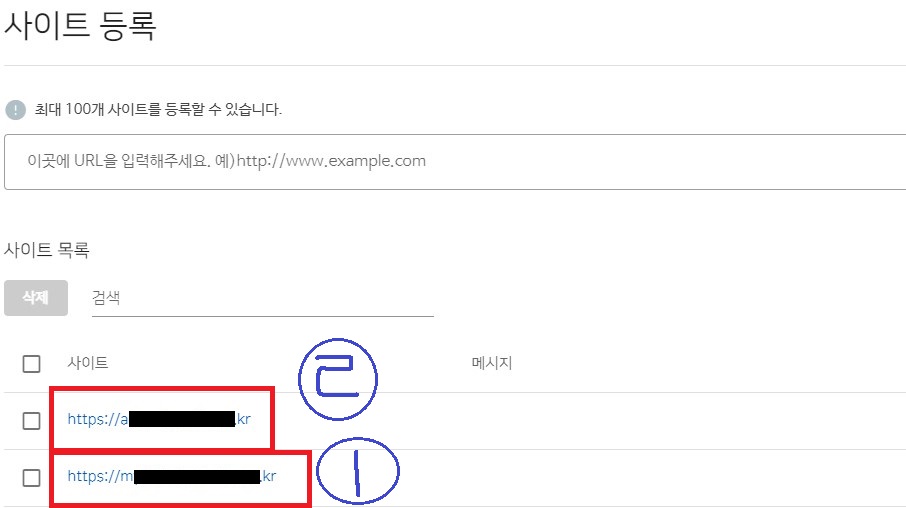Click the 최대 100개 사이트 notice text
This screenshot has width=906, height=508.
click(158, 109)
